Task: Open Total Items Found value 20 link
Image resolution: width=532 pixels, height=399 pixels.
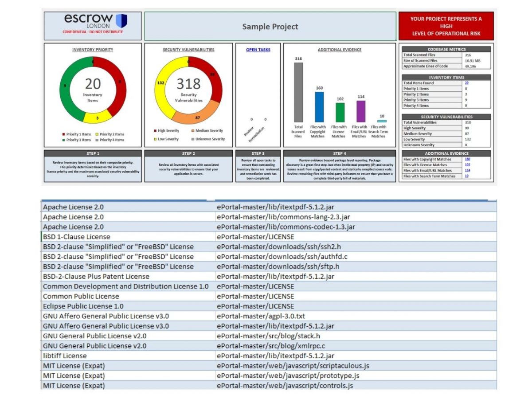Action: point(466,83)
